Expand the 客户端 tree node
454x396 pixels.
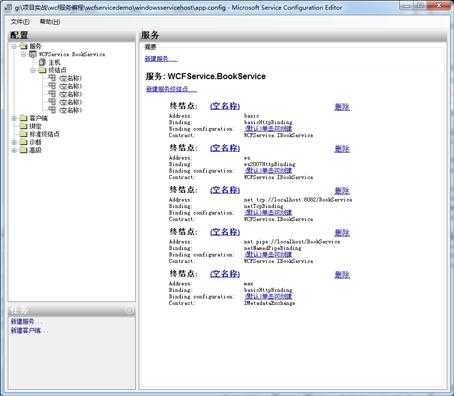14,118
